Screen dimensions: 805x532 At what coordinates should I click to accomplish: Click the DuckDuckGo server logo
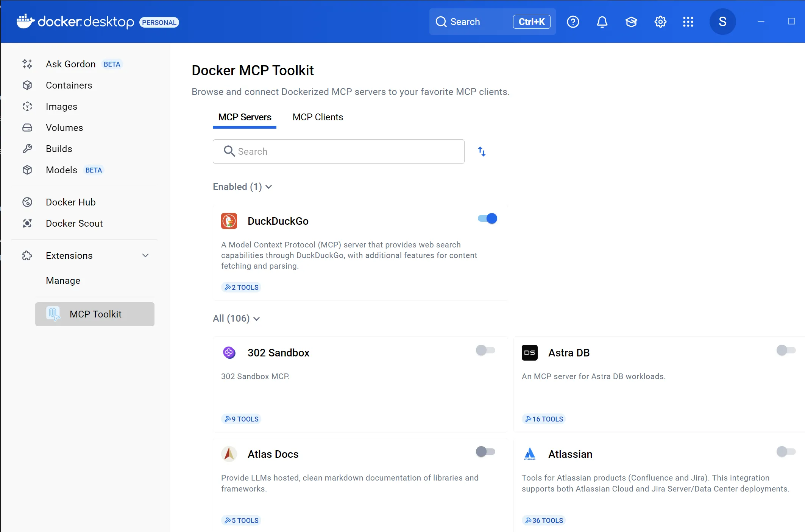coord(229,221)
